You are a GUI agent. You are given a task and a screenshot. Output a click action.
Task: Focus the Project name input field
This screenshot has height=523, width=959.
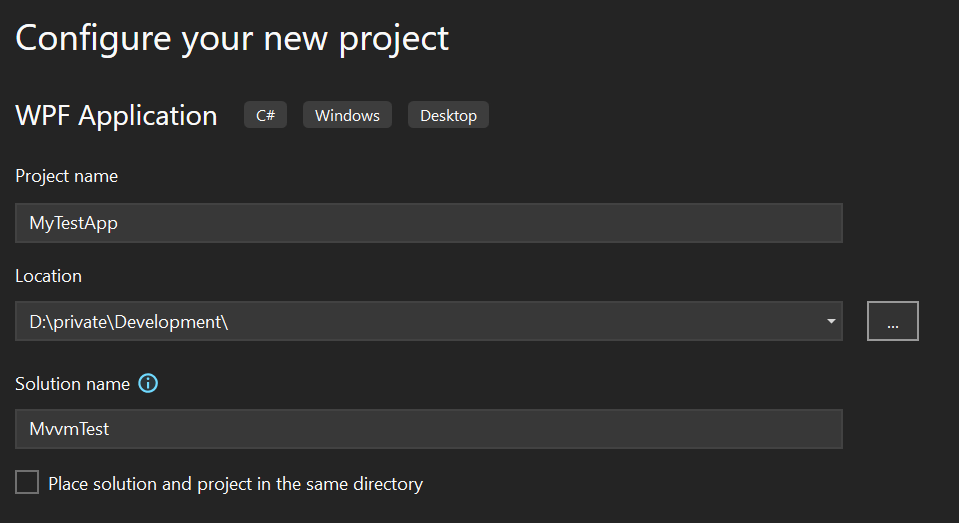click(x=429, y=223)
